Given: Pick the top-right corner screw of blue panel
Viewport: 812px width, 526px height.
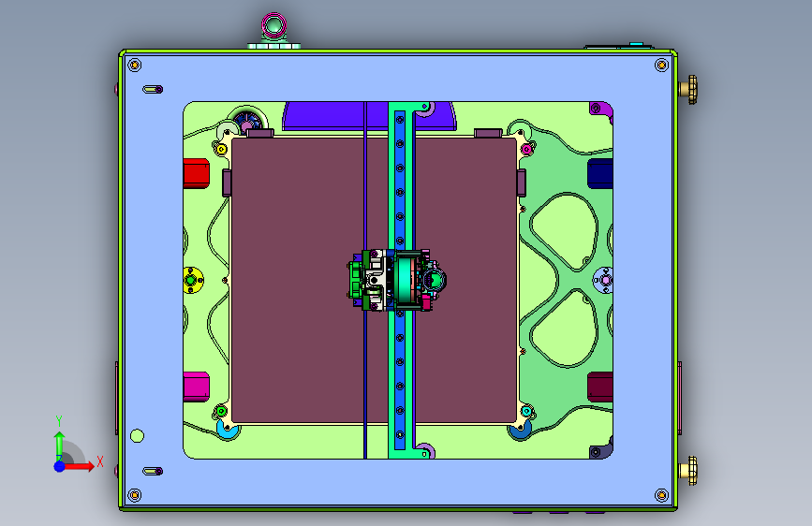Looking at the screenshot, I should [x=661, y=66].
